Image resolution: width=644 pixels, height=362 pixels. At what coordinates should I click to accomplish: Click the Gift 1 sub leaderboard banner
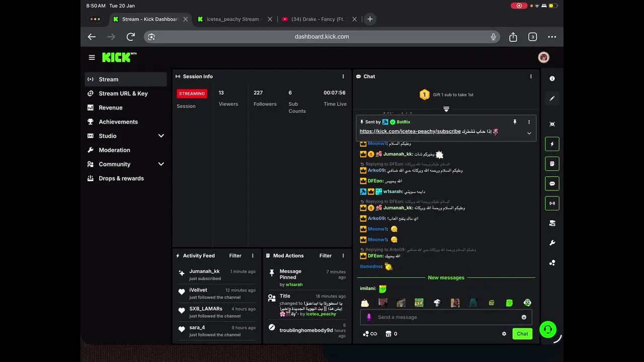tap(446, 95)
